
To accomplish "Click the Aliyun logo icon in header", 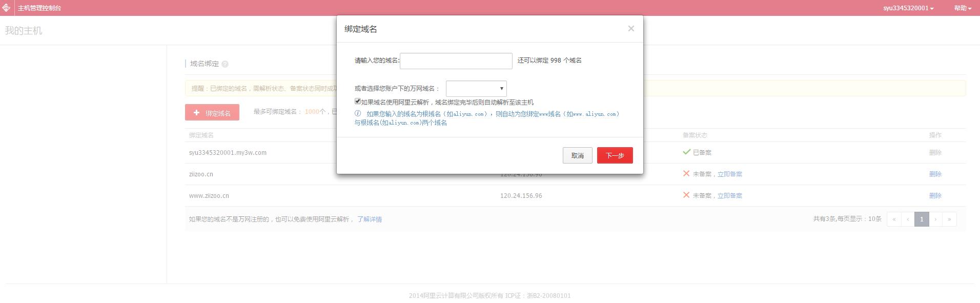I will [x=6, y=8].
